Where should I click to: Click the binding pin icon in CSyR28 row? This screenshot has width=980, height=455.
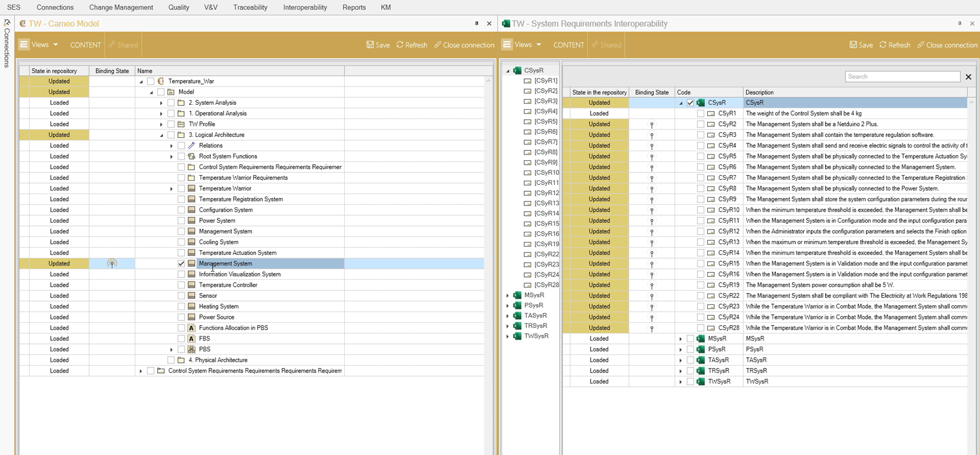click(652, 329)
